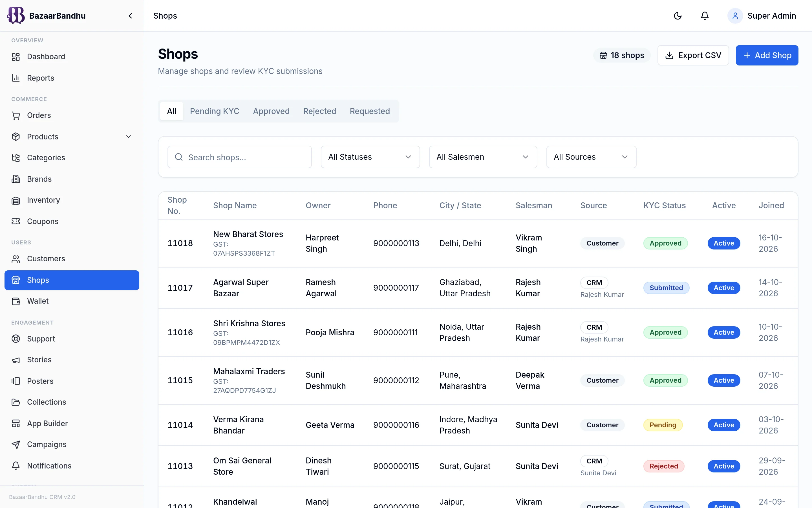
Task: Open Brands section
Action: [72, 179]
